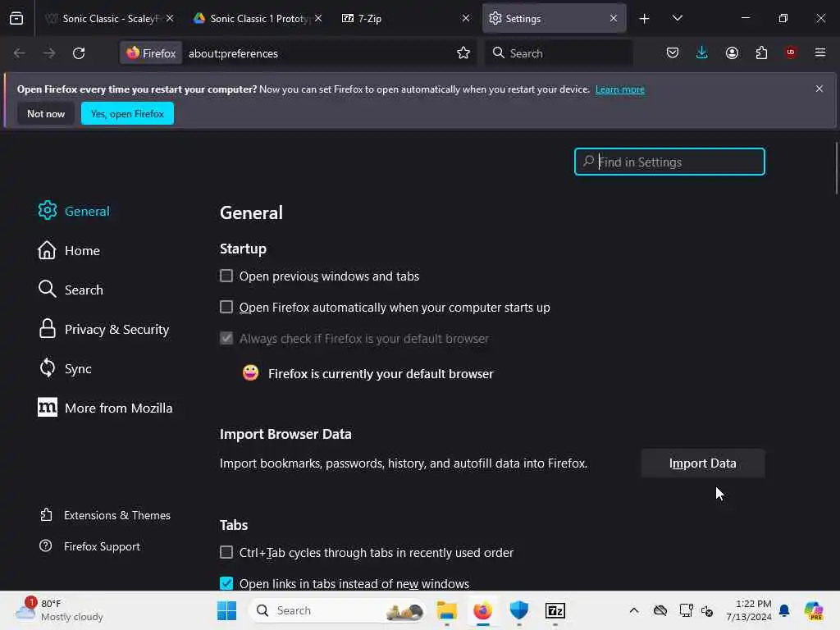Click the Not now button
This screenshot has height=630, width=840.
(x=46, y=113)
